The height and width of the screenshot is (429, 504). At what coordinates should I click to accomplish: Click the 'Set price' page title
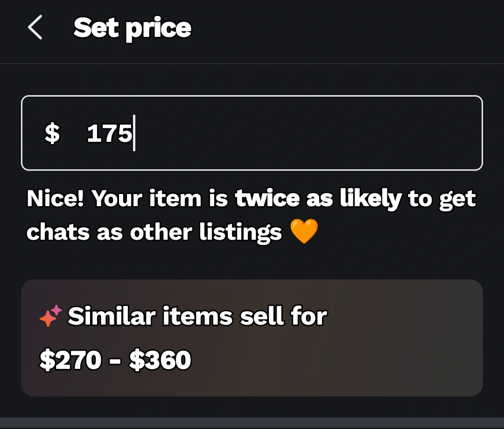coord(133,28)
